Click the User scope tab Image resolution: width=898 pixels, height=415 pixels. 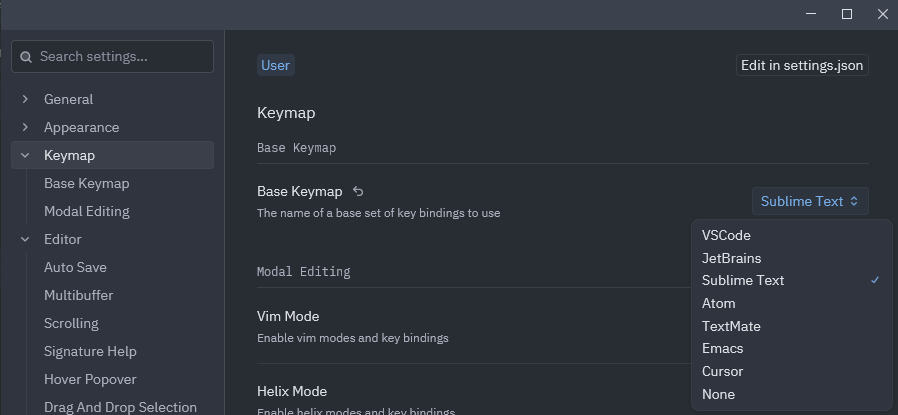(275, 65)
